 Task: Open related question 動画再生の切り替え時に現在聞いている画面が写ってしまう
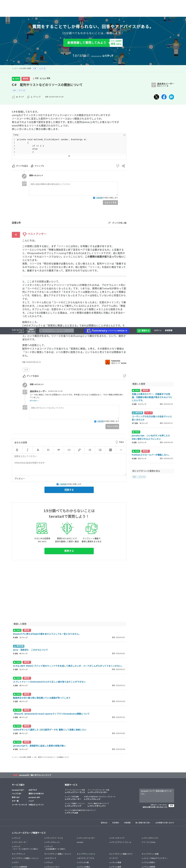pyautogui.click(x=42, y=698)
